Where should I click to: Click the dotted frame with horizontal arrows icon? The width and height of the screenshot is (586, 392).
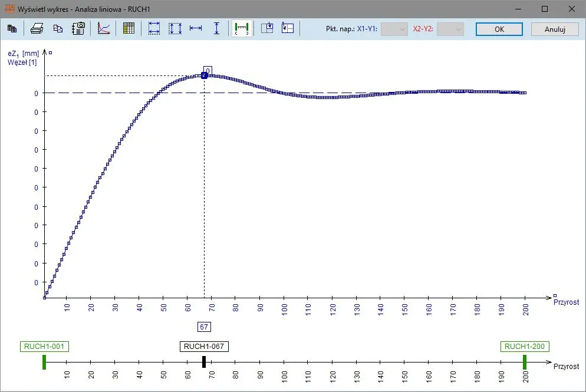154,29
